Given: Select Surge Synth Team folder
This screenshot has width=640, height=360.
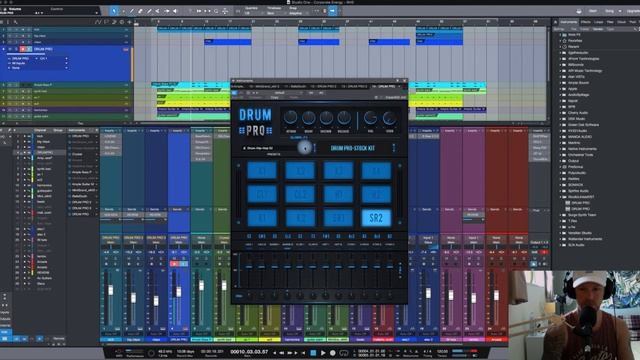Looking at the screenshot, I should coord(582,215).
